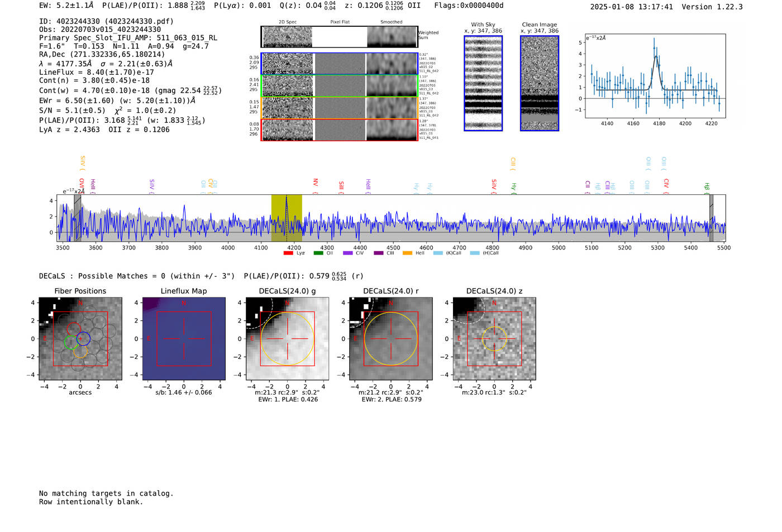Click the yellow highlighted emission line region
Image resolution: width=782 pixels, height=532 pixels.
(287, 218)
